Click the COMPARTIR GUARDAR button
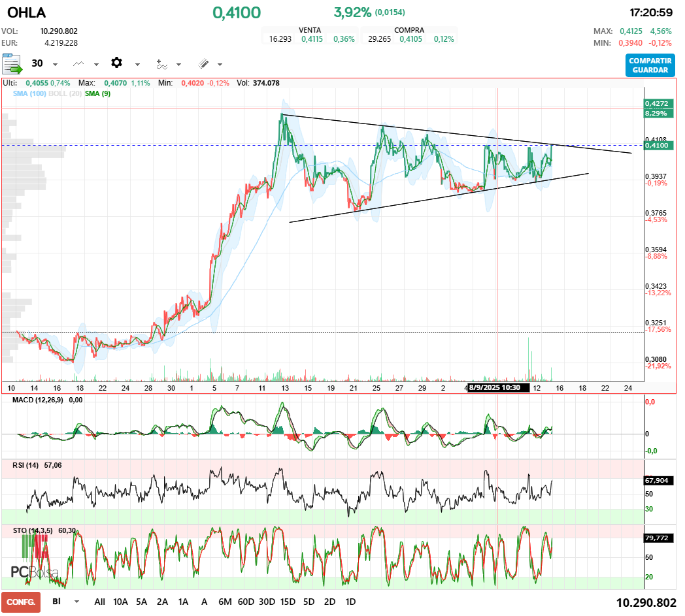The width and height of the screenshot is (685, 616). click(x=650, y=65)
